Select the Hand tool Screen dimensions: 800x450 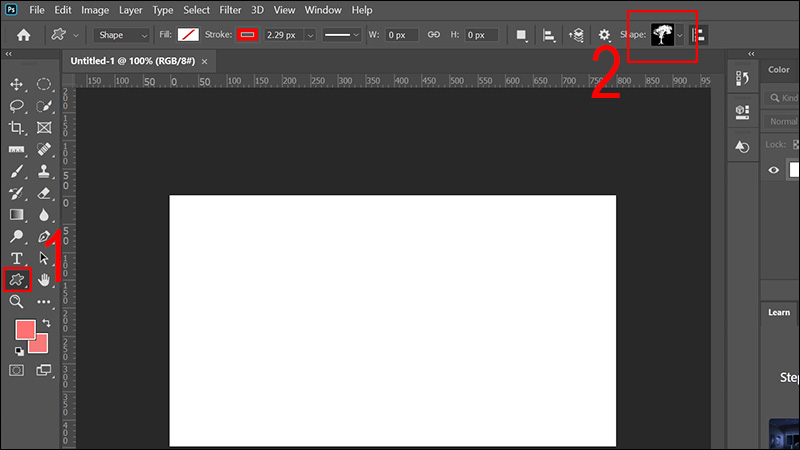44,280
